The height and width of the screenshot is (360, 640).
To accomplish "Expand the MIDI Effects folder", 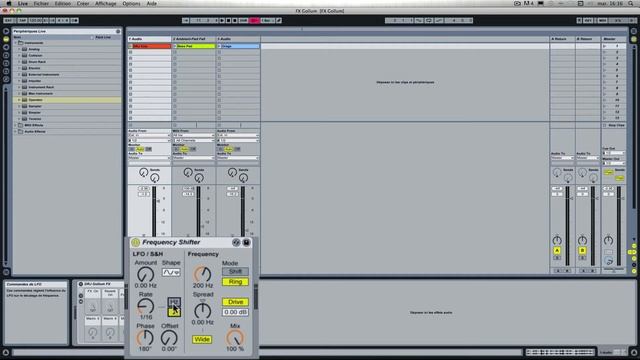I will (x=16, y=125).
